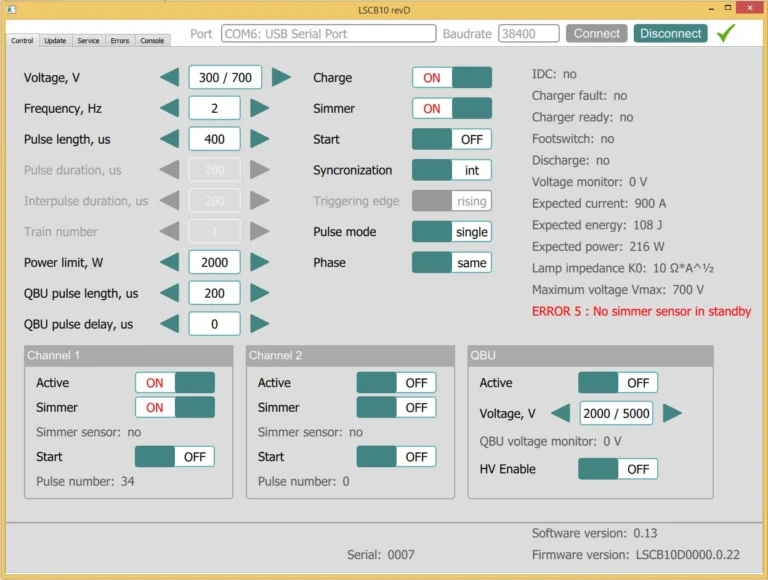Increase Voltage with the right arrow
The image size is (768, 580).
click(x=281, y=77)
